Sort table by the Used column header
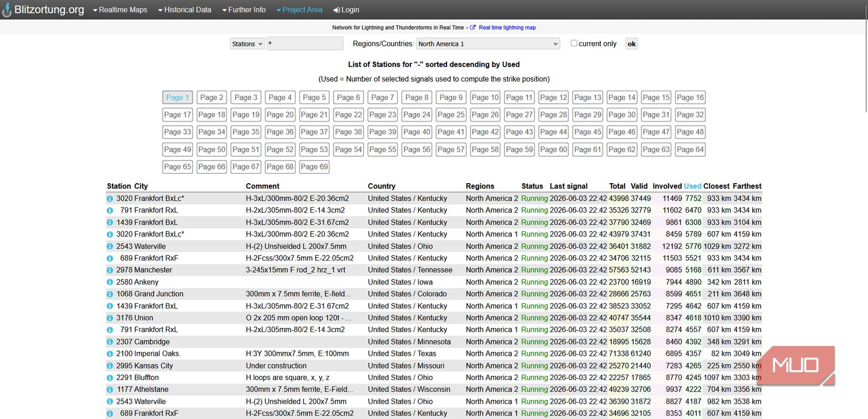The image size is (868, 419). 692,186
